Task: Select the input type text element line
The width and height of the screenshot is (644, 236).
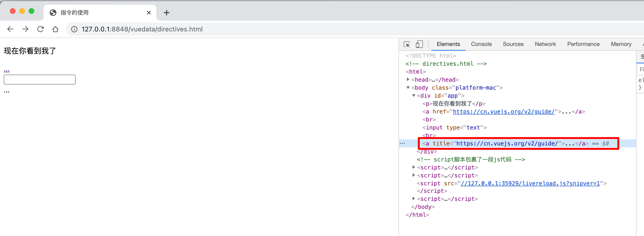Action: [x=454, y=127]
